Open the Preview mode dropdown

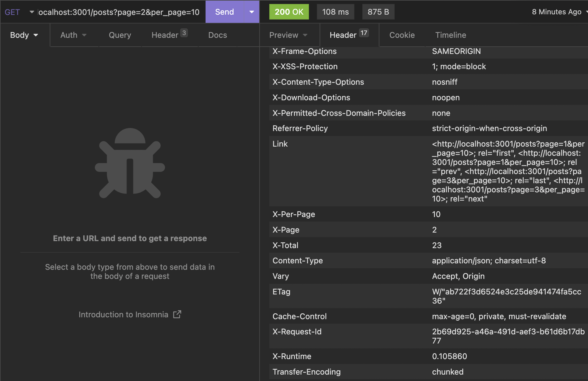tap(288, 35)
